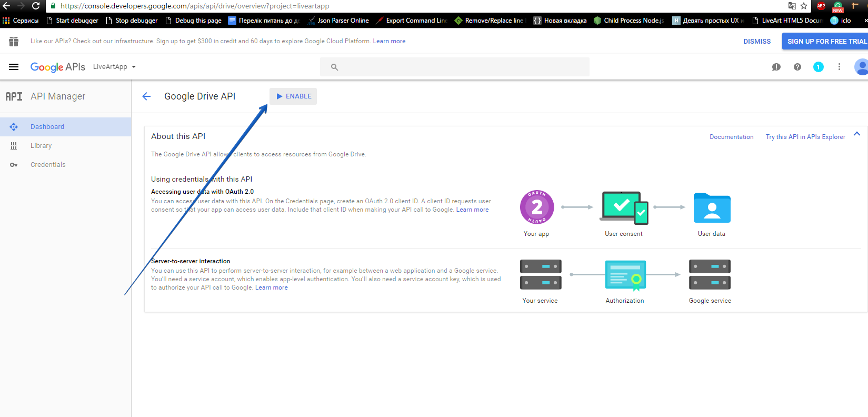The width and height of the screenshot is (868, 417).
Task: Open the translate page icon
Action: click(x=792, y=6)
